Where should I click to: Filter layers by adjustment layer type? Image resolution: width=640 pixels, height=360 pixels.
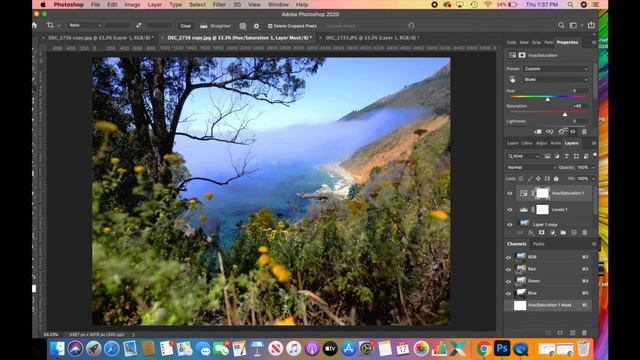pyautogui.click(x=557, y=156)
